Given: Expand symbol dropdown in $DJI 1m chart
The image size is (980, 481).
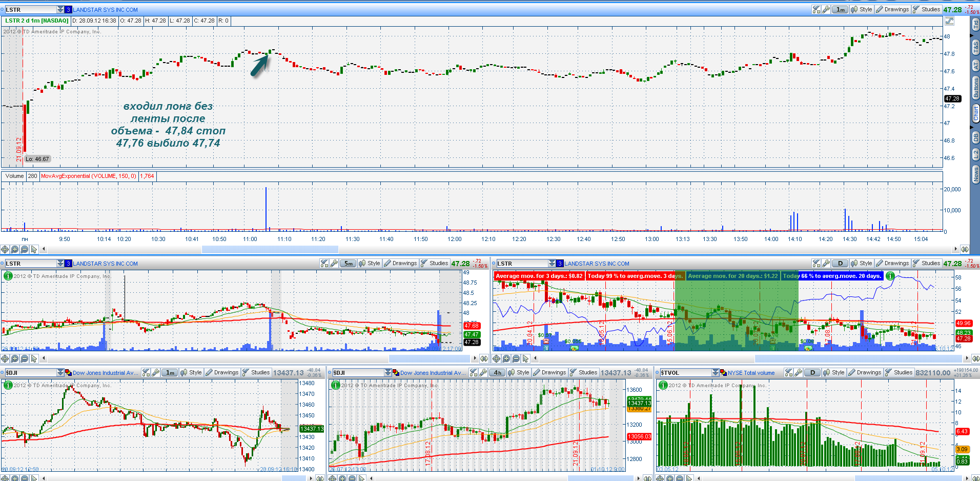Looking at the screenshot, I should tap(60, 372).
